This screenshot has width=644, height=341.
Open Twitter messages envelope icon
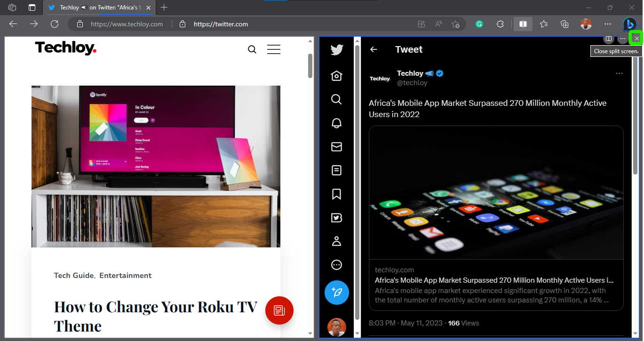click(x=336, y=147)
